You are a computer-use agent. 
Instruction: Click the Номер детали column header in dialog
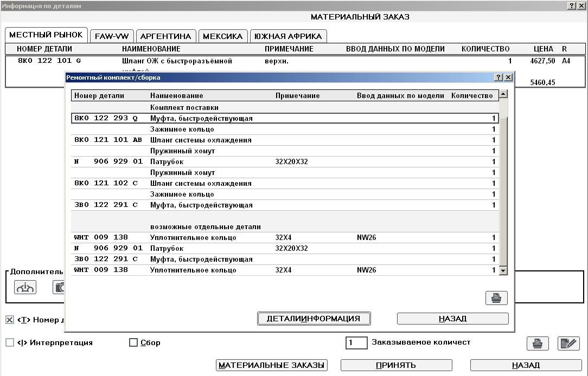click(99, 96)
